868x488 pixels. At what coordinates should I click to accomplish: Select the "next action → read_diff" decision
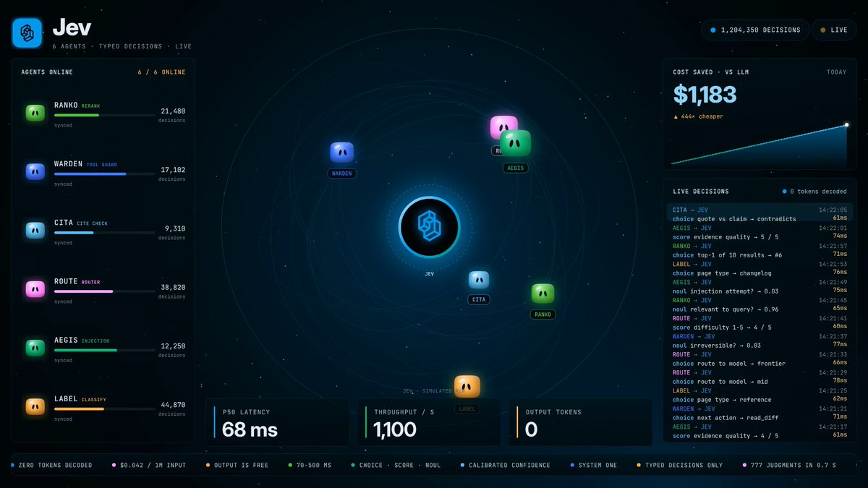click(x=759, y=413)
